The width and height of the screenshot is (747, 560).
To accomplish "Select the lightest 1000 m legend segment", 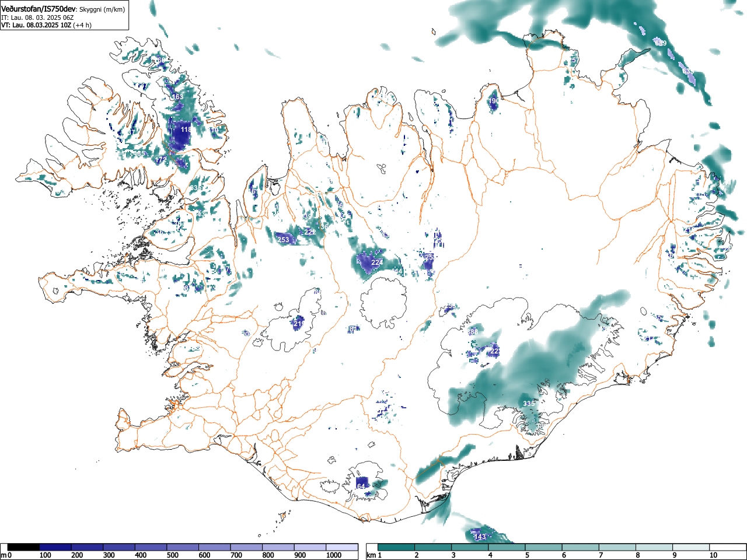I will pyautogui.click(x=342, y=547).
